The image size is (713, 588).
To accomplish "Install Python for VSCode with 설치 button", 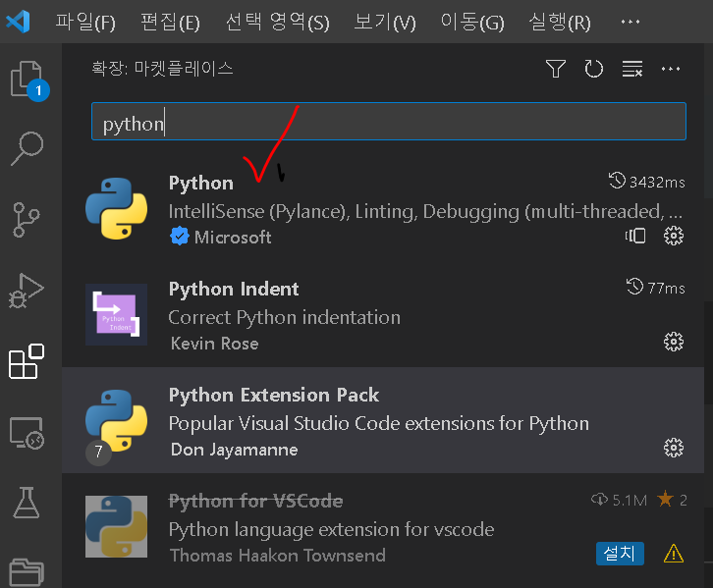I will (x=620, y=554).
